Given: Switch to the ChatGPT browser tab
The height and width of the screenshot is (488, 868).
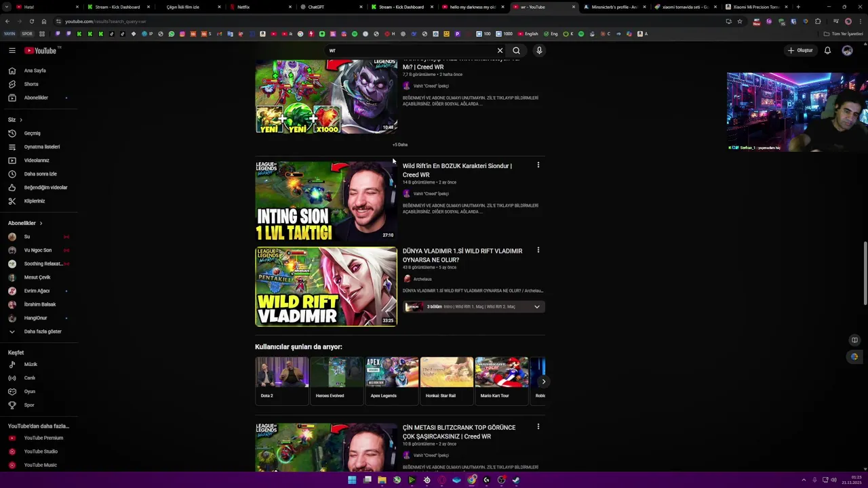Looking at the screenshot, I should (330, 7).
